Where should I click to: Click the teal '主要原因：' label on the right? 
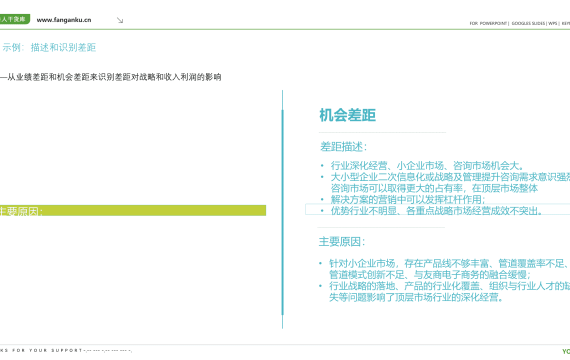pyautogui.click(x=342, y=241)
